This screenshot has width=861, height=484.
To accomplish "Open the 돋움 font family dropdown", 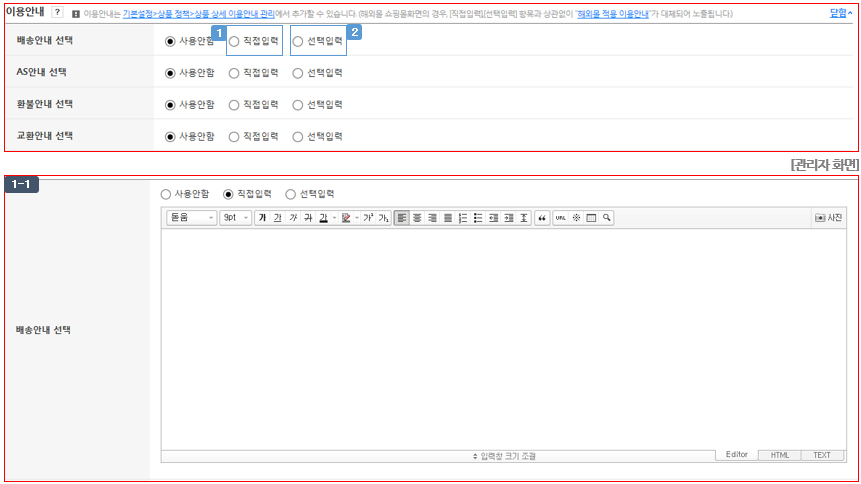I will coord(192,218).
